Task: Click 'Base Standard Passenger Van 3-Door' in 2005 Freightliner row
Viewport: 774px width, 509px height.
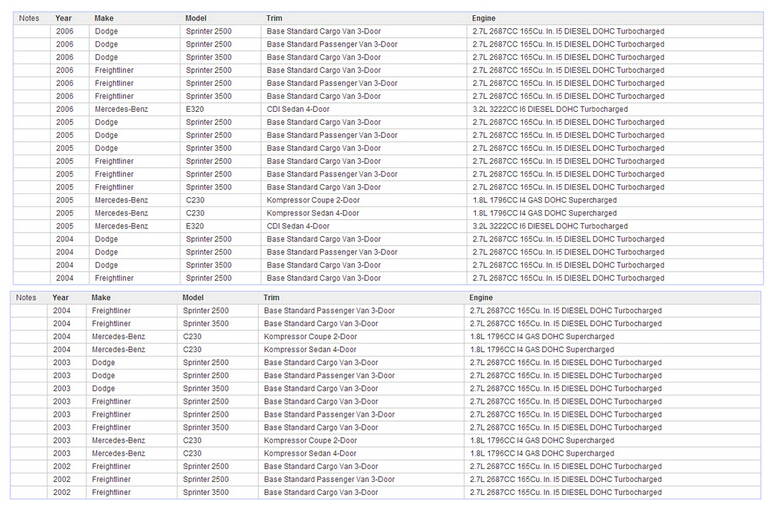Action: point(332,174)
